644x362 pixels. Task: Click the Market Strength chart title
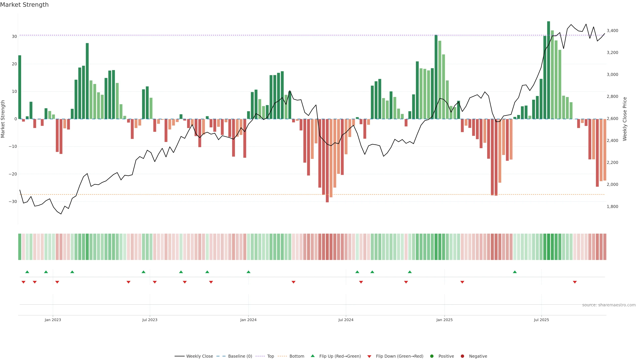[24, 5]
